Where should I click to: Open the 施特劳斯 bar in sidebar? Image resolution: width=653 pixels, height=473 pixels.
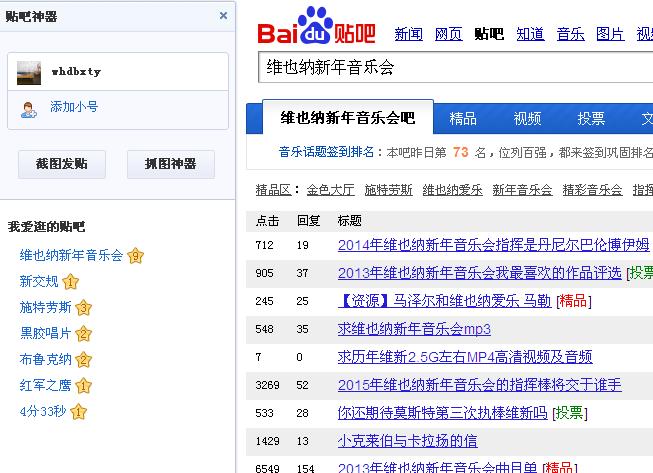[45, 307]
